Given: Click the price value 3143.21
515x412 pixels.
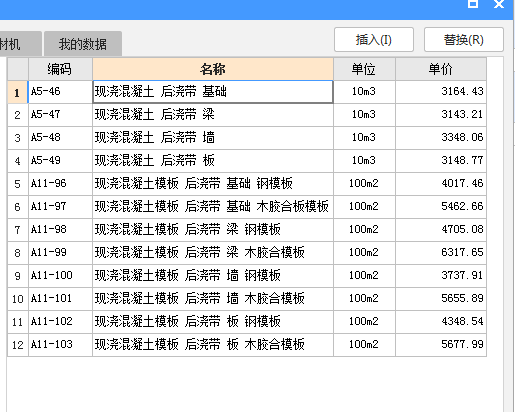Looking at the screenshot, I should 462,114.
